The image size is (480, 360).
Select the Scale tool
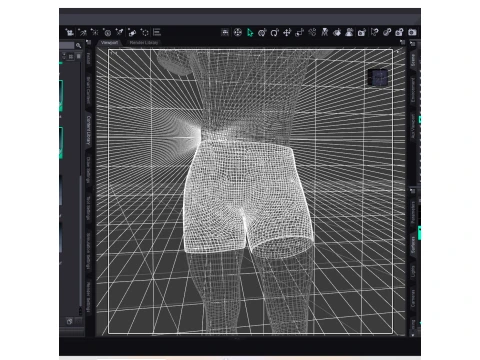click(x=299, y=32)
